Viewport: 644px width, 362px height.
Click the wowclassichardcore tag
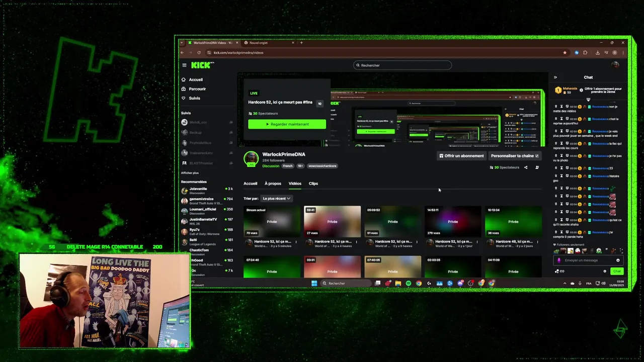coord(323,166)
